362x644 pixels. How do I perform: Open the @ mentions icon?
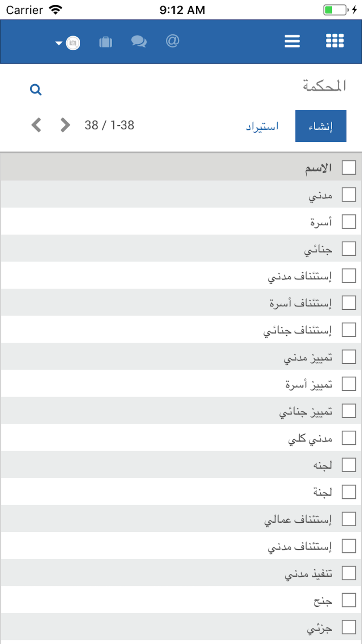[173, 41]
